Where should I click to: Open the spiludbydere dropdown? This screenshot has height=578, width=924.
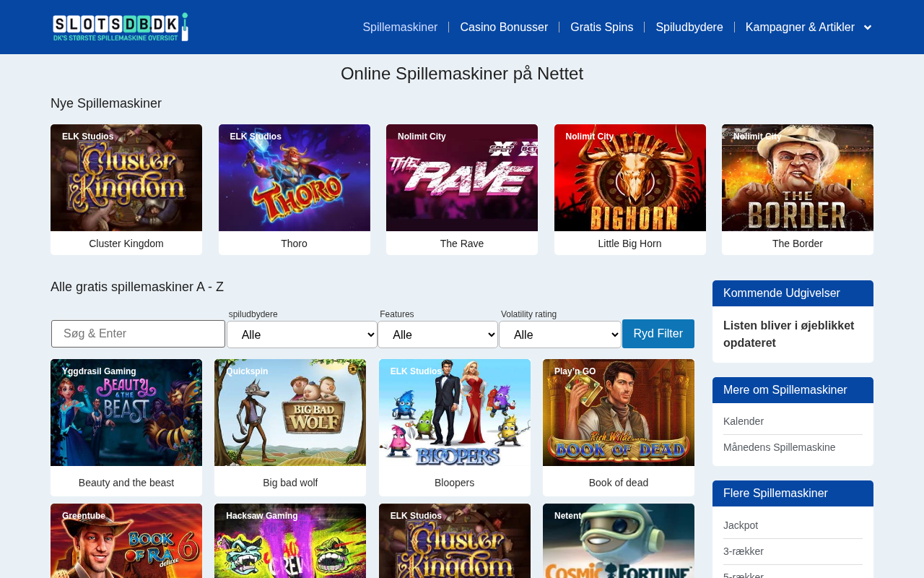point(302,335)
